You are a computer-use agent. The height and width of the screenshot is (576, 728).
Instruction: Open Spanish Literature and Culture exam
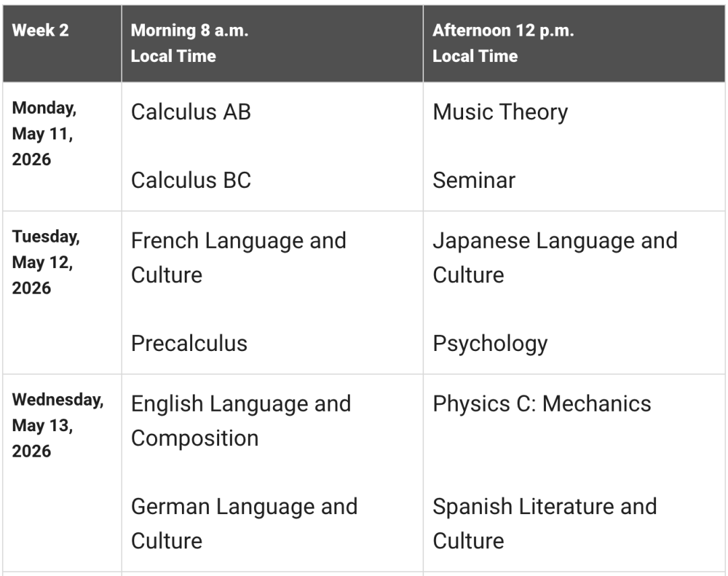tap(545, 523)
